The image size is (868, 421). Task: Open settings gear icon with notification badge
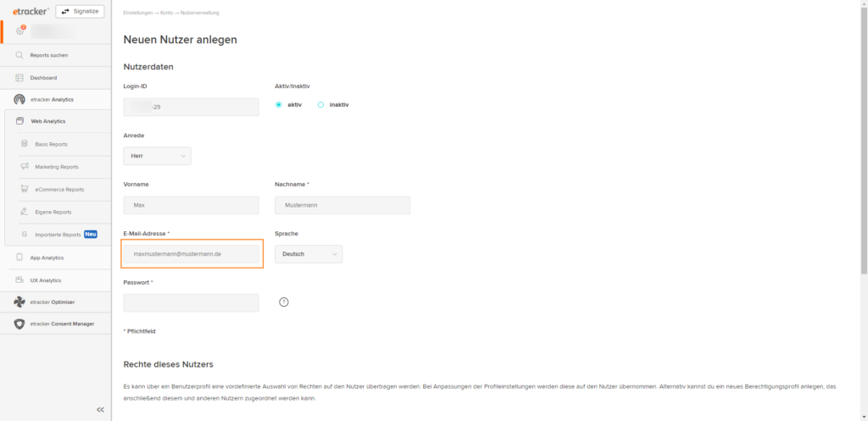[x=20, y=31]
